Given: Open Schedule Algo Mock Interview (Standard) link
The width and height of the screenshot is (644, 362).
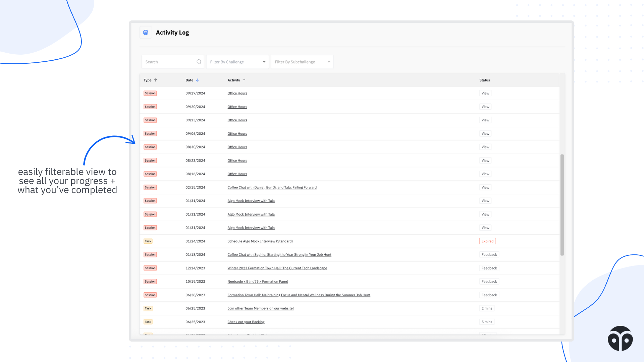Looking at the screenshot, I should click(260, 241).
